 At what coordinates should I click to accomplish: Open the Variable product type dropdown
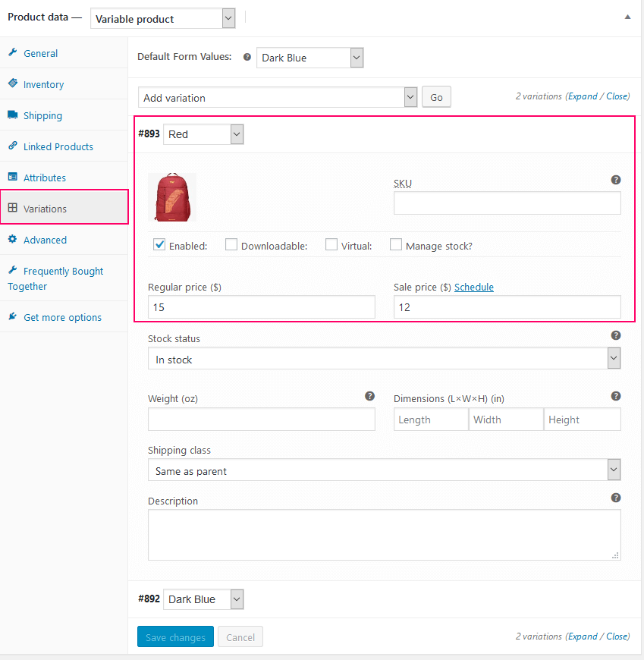[162, 19]
